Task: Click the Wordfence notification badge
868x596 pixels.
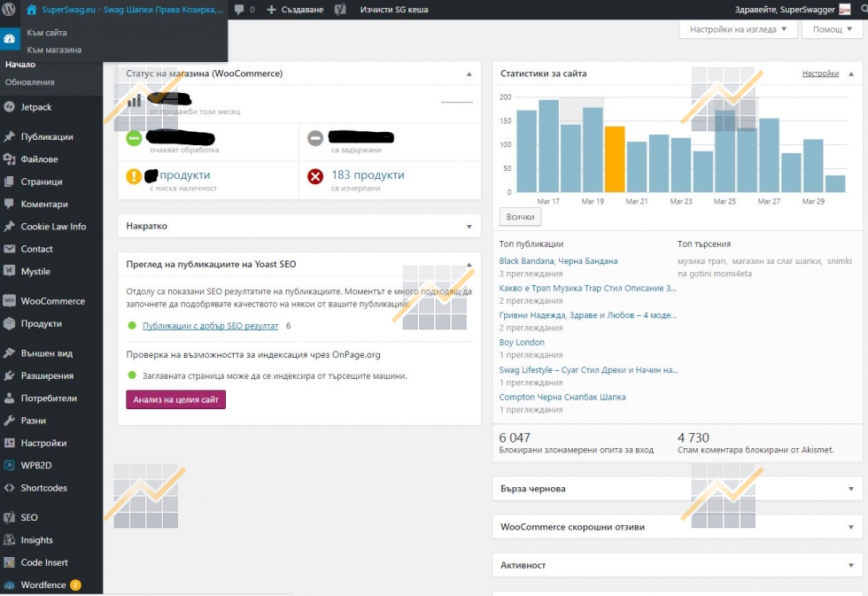Action: 76,585
